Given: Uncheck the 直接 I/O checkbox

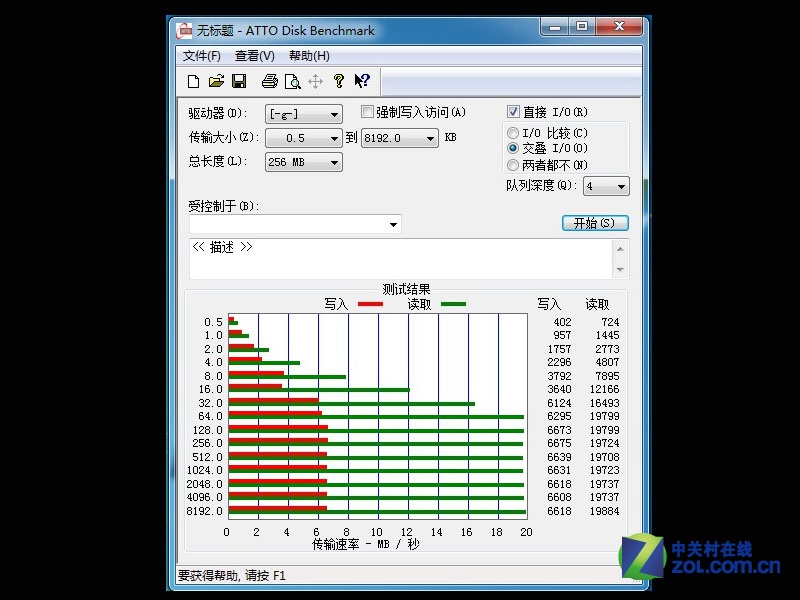Looking at the screenshot, I should 514,112.
